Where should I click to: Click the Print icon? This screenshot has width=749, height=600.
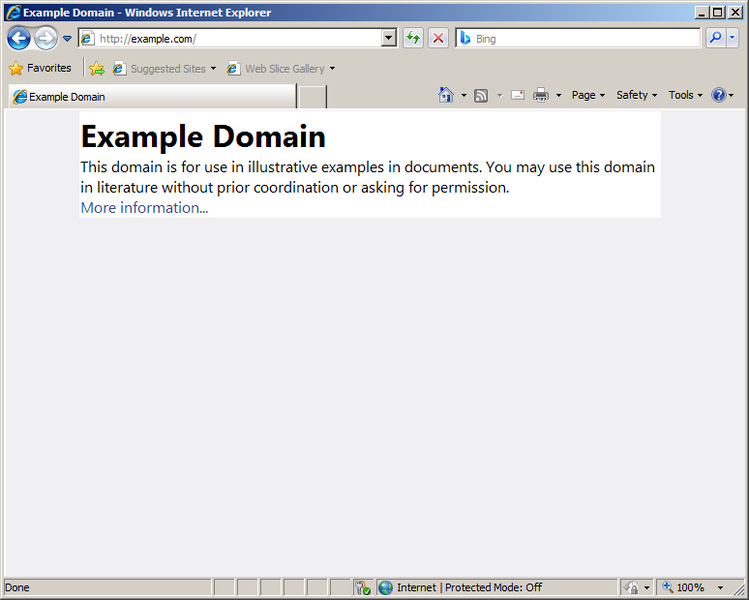click(541, 95)
